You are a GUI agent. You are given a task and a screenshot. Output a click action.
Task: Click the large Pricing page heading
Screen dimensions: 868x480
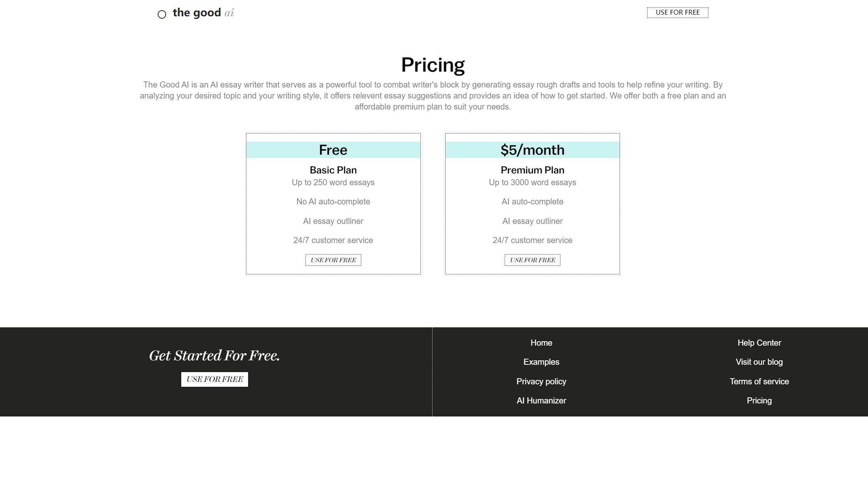(433, 65)
